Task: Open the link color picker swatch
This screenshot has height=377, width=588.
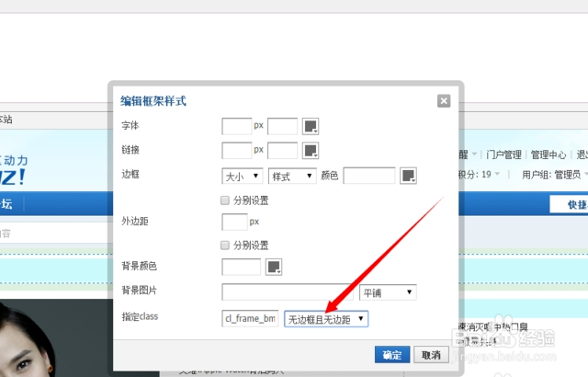Action: [x=311, y=151]
